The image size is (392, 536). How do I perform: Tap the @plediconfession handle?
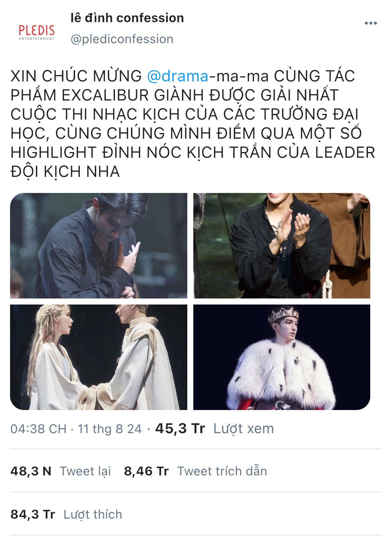click(x=122, y=39)
